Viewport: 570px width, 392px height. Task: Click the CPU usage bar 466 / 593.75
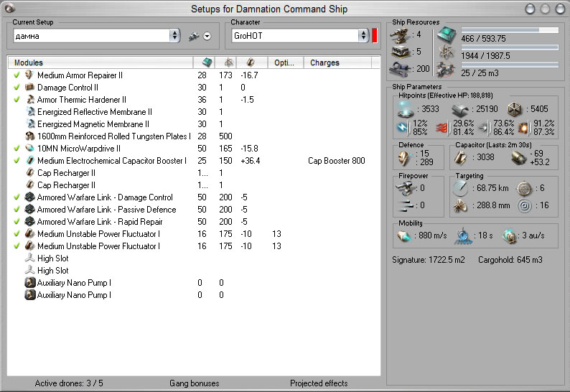510,30
